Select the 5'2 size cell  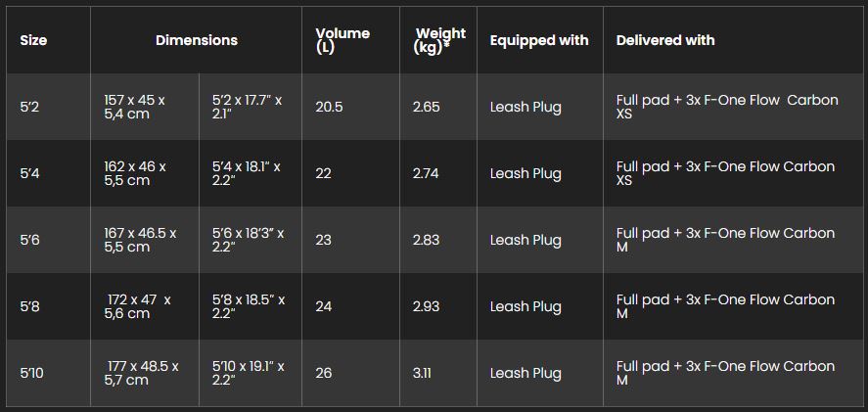pos(30,107)
